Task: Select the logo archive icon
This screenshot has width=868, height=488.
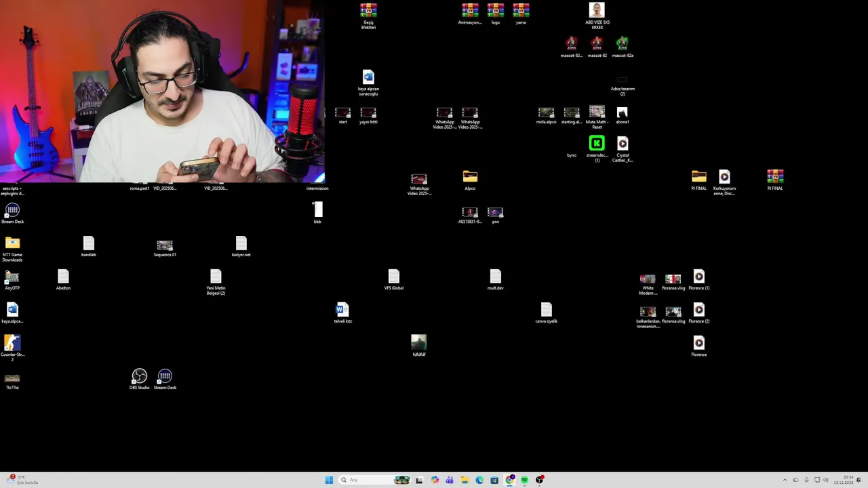Action: (x=496, y=11)
